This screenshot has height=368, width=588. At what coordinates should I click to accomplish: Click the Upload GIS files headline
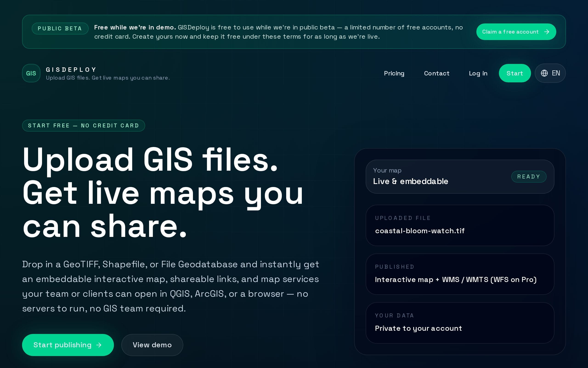(163, 193)
